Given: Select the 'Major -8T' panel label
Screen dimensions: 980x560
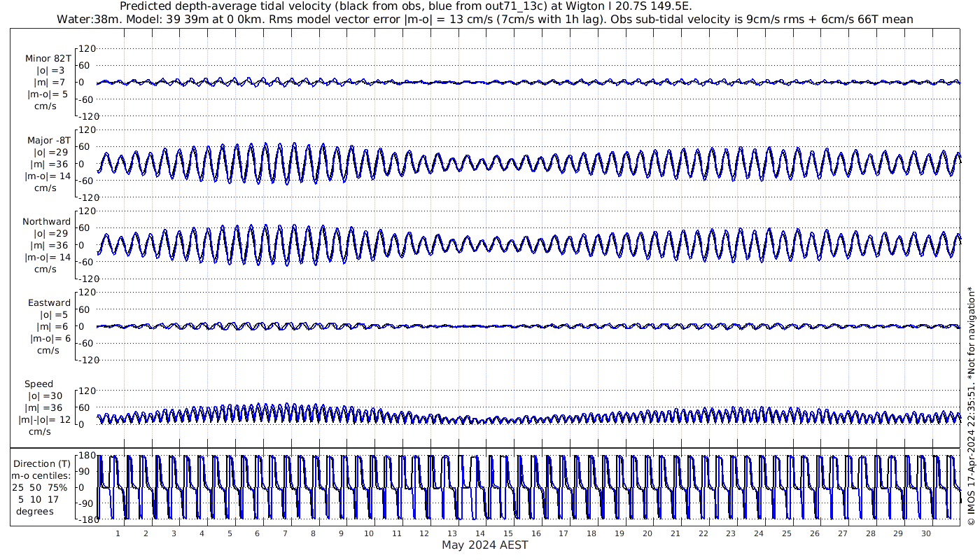Looking at the screenshot, I should [x=48, y=140].
